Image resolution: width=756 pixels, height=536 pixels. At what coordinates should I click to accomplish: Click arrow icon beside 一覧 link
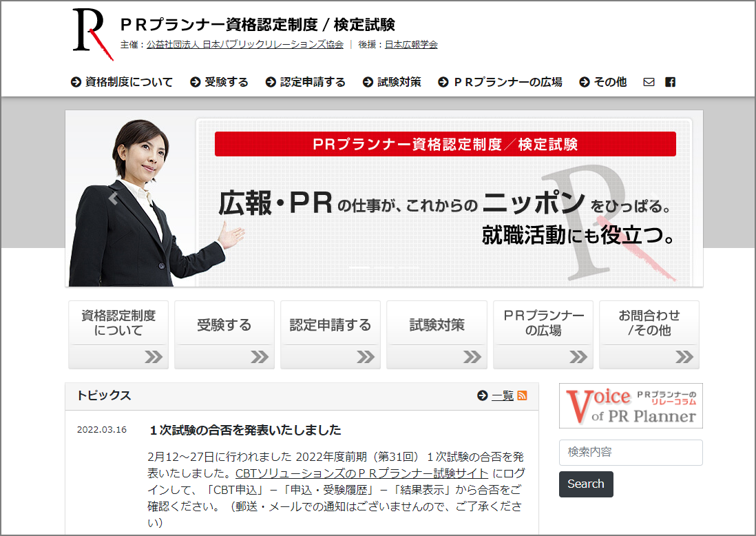click(482, 395)
